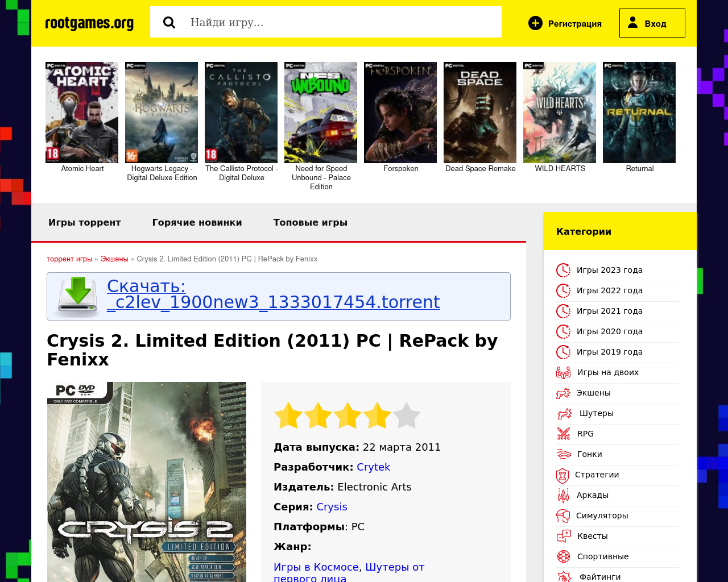Image resolution: width=728 pixels, height=582 pixels.
Task: Click the clock icon beside Игры 2022 года
Action: point(563,290)
